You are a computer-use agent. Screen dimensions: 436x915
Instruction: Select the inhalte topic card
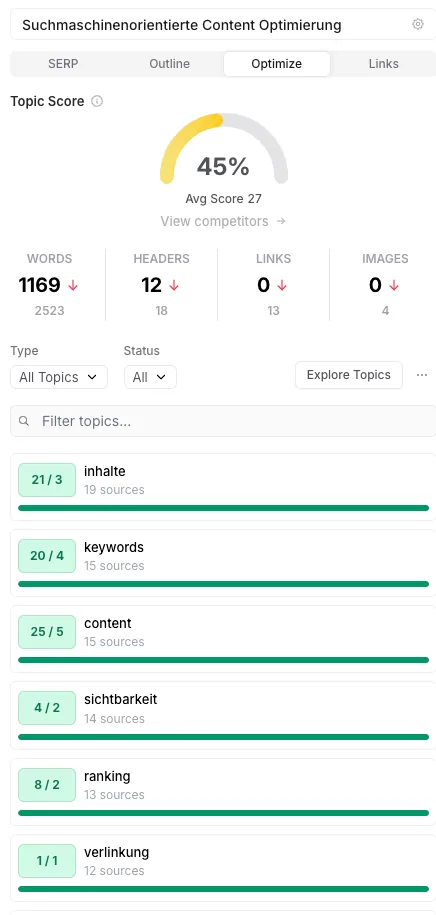[x=223, y=487]
